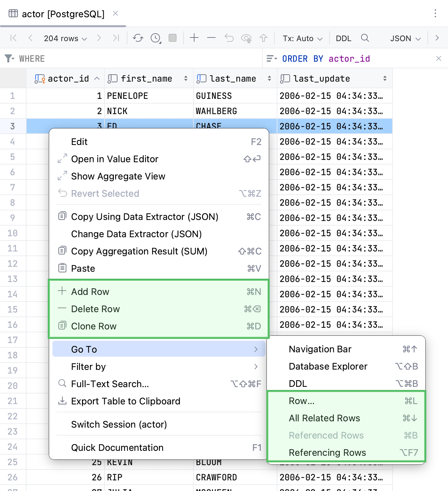Clear the ORDER BY clause with the X
Image resolution: width=448 pixels, height=491 pixels.
(x=439, y=58)
